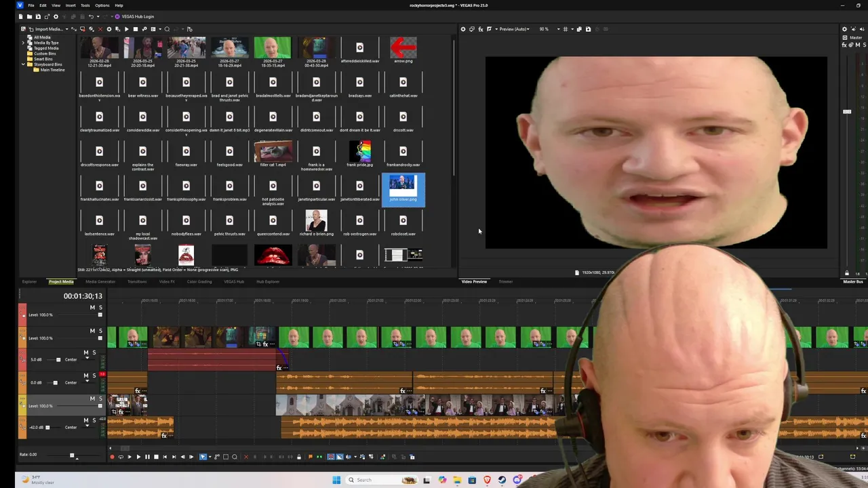The width and height of the screenshot is (868, 488).
Task: Expand the Media By Type tree node
Action: click(x=23, y=43)
